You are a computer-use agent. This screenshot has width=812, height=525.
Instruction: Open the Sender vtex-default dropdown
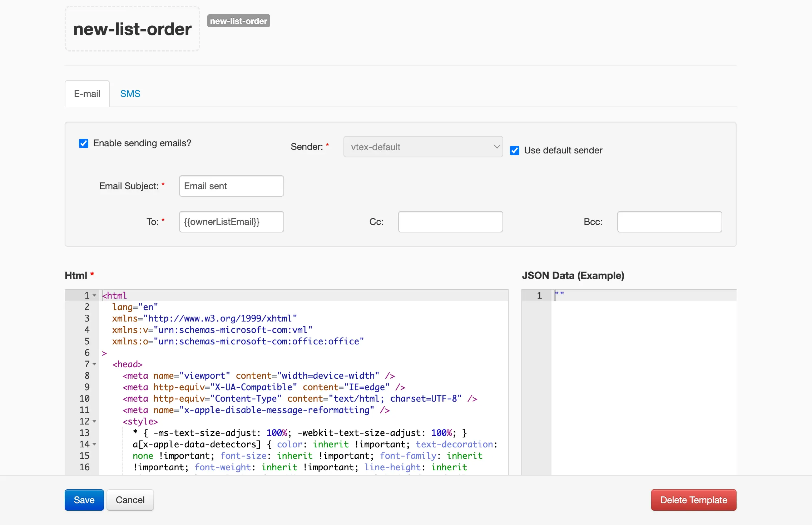click(423, 147)
